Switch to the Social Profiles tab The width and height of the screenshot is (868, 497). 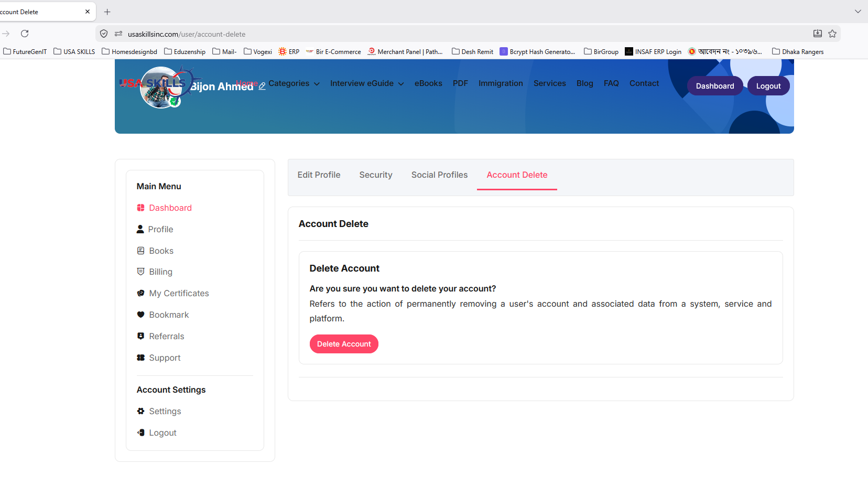pos(439,175)
